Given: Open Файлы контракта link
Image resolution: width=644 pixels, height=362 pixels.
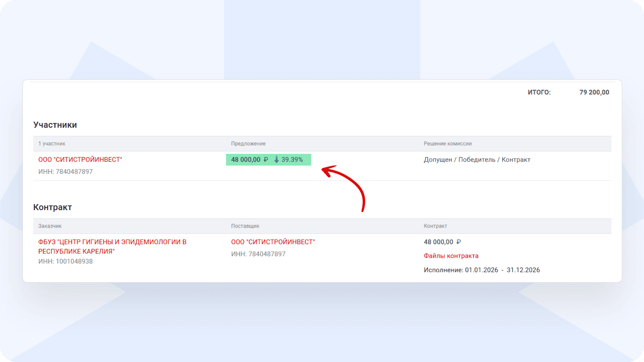Looking at the screenshot, I should click(x=451, y=256).
